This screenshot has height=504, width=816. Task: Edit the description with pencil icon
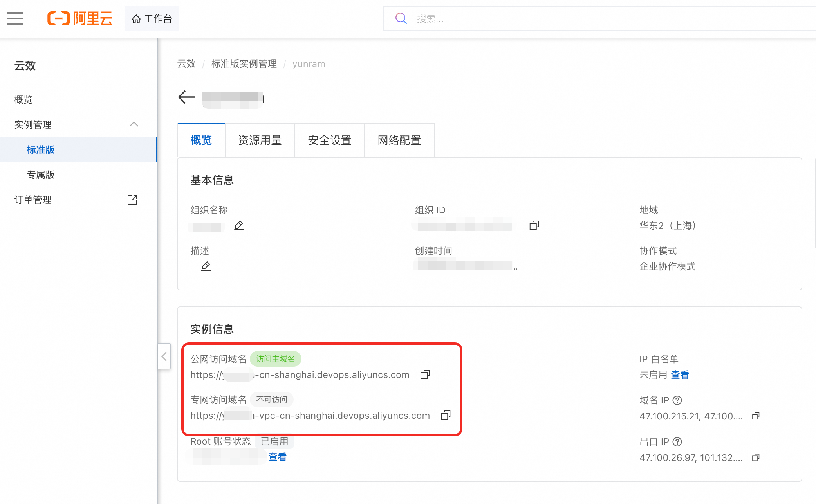click(206, 266)
